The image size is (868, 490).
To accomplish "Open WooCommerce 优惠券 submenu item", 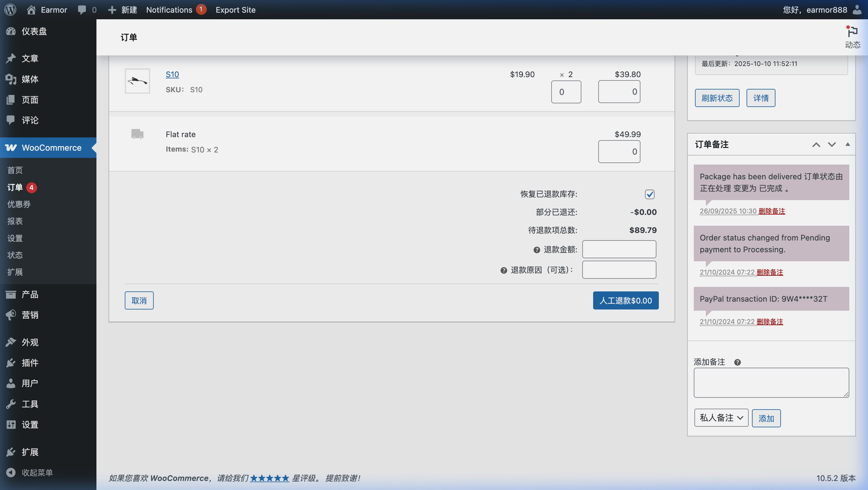I will pyautogui.click(x=19, y=204).
